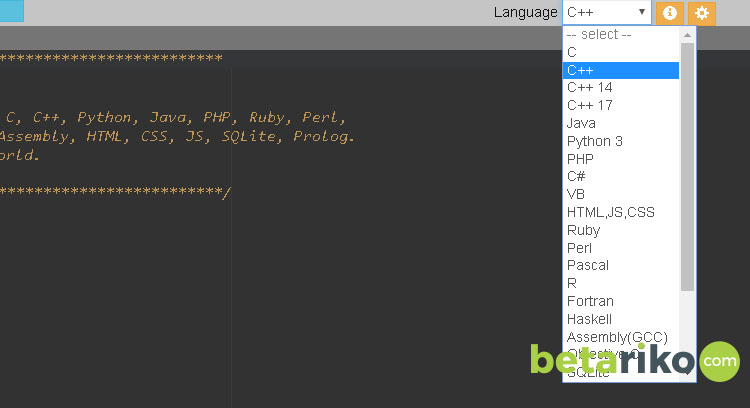Open the info button next to Language
Viewport: 750px width, 408px height.
[670, 13]
